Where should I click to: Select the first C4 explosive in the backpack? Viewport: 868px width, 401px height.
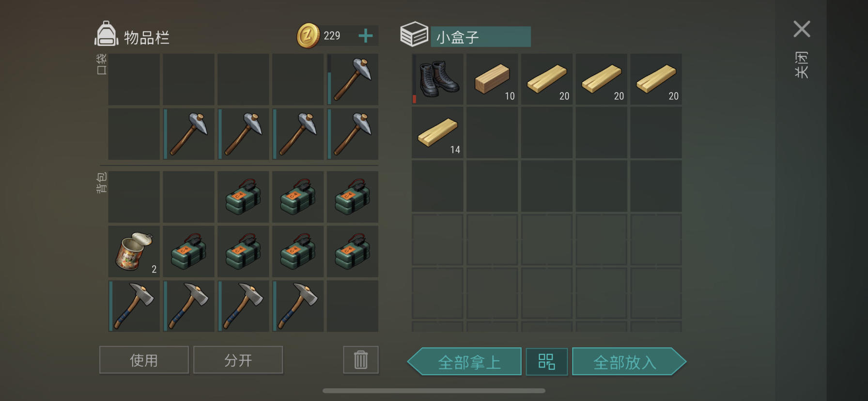[243, 197]
